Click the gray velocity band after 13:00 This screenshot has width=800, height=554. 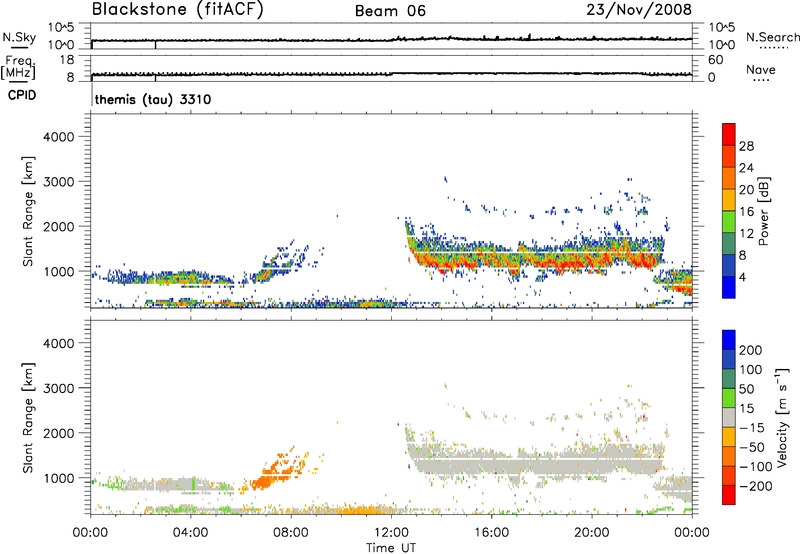[536, 463]
